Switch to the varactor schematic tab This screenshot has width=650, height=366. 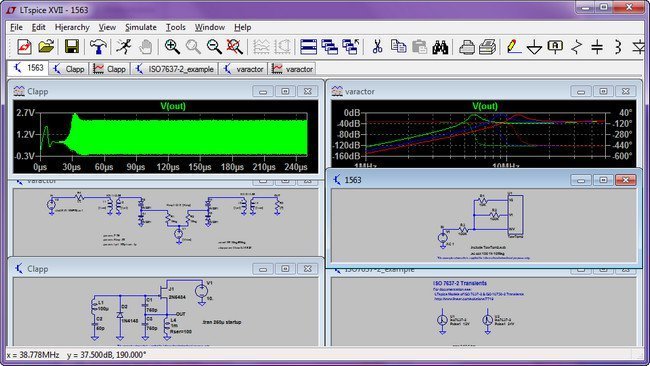coord(244,69)
